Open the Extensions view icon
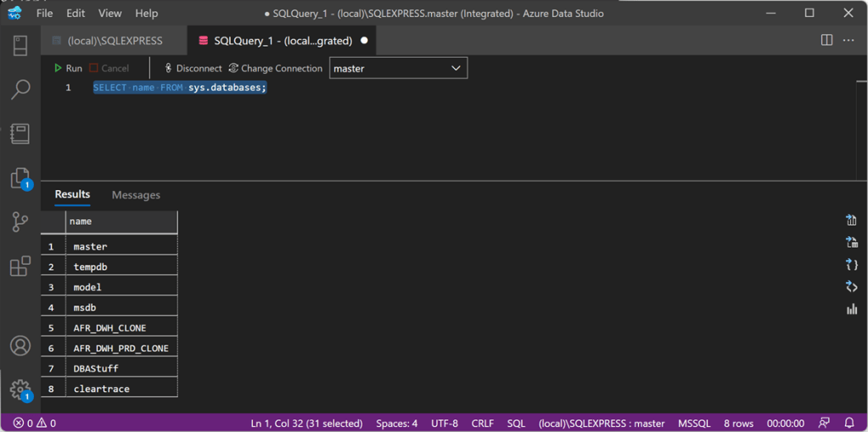 (20, 266)
